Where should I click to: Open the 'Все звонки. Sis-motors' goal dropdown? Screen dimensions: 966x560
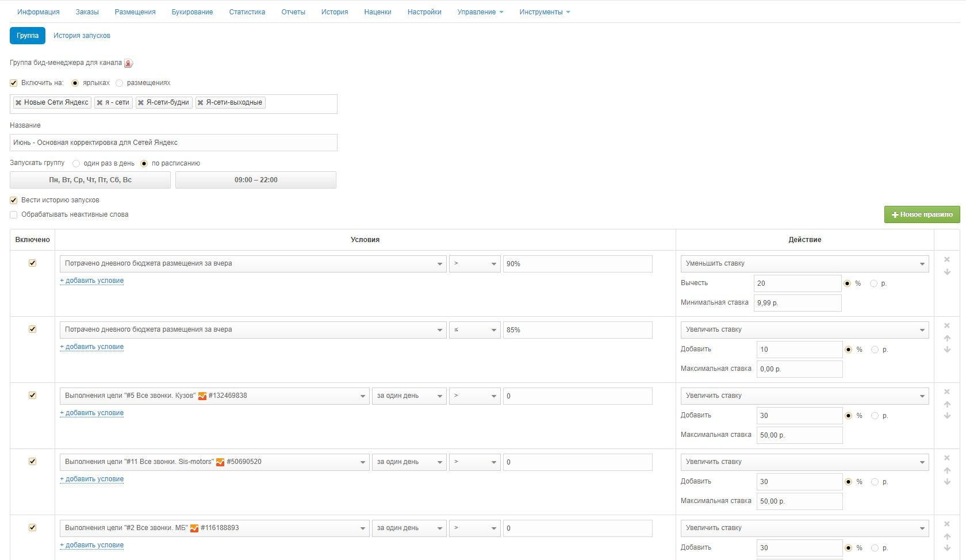pyautogui.click(x=214, y=462)
